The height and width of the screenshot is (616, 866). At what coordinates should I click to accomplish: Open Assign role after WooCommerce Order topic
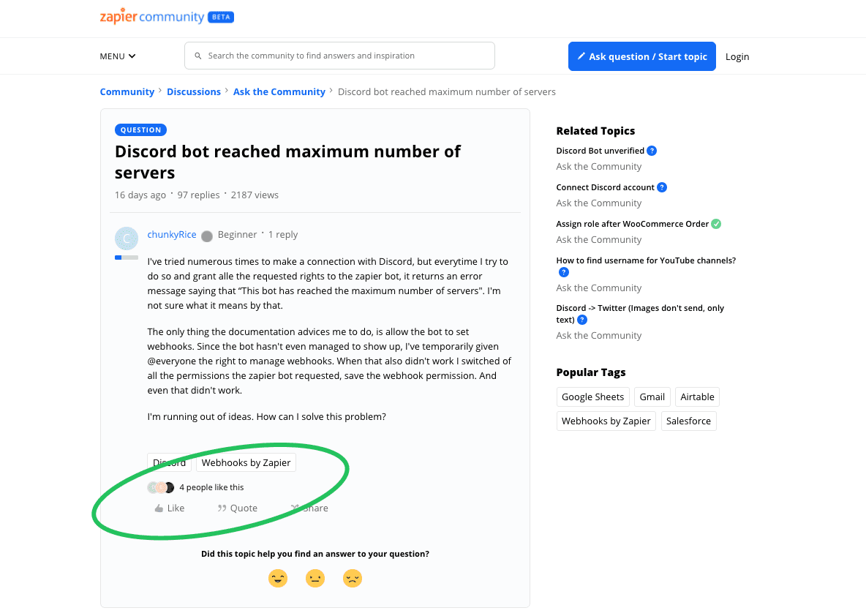(x=632, y=224)
